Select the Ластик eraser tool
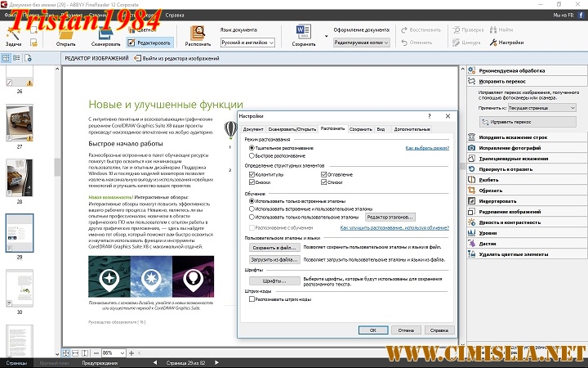 pos(488,243)
